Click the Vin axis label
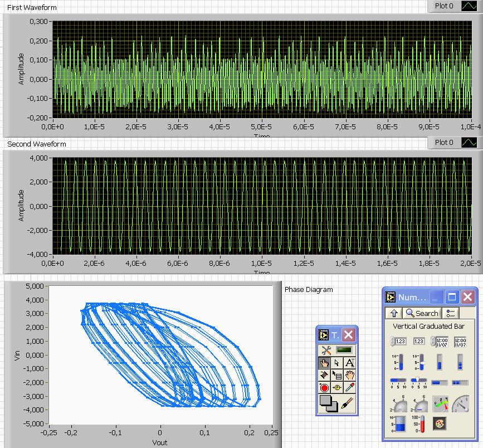The height and width of the screenshot is (448, 483). coord(17,356)
